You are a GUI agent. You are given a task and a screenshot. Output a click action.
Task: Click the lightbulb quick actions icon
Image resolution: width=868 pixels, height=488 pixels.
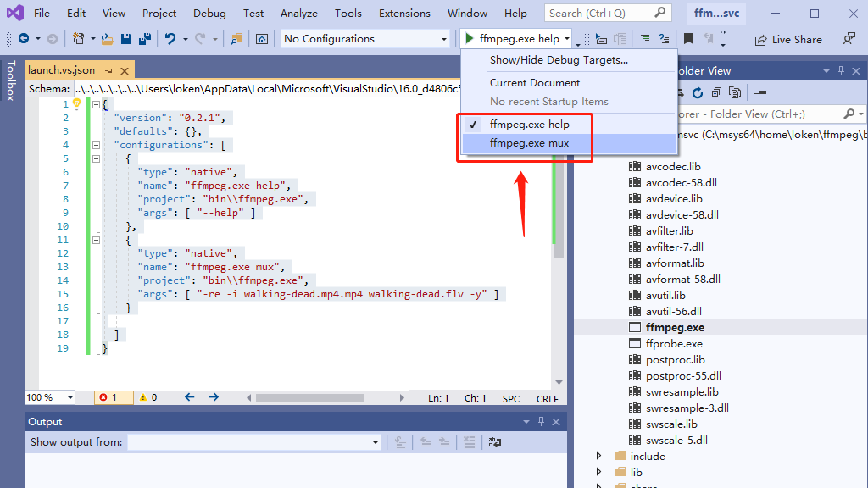pyautogui.click(x=77, y=103)
